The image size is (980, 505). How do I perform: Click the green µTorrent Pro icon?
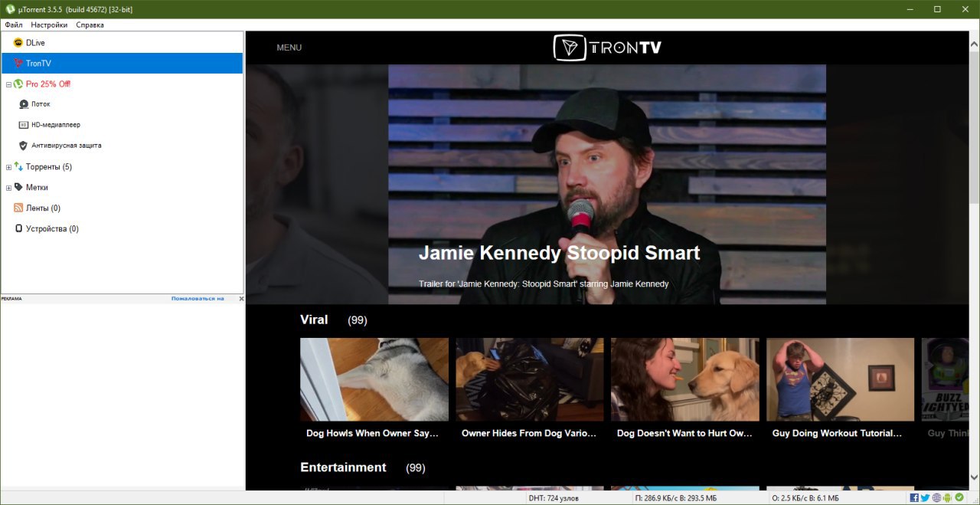tap(18, 84)
